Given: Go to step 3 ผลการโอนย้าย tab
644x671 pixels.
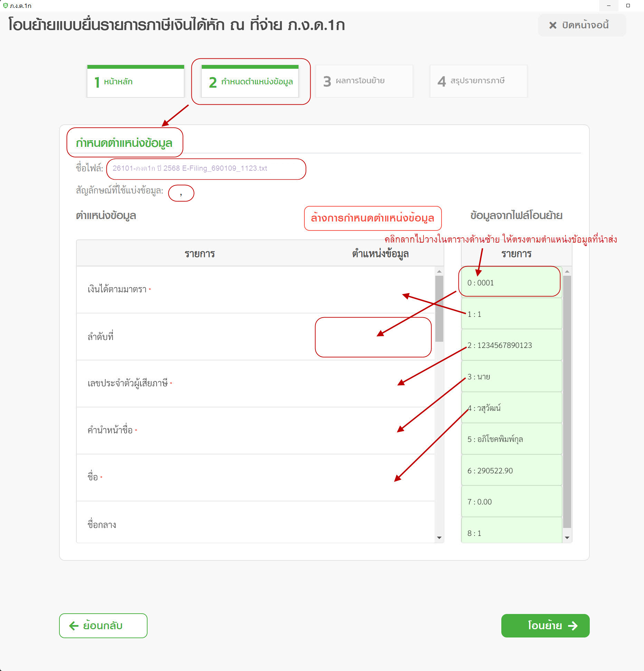Looking at the screenshot, I should pyautogui.click(x=364, y=81).
